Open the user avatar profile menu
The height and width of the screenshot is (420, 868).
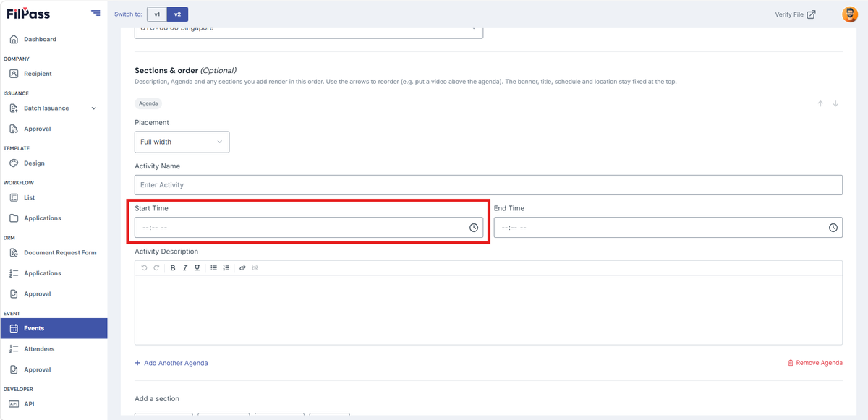click(850, 14)
